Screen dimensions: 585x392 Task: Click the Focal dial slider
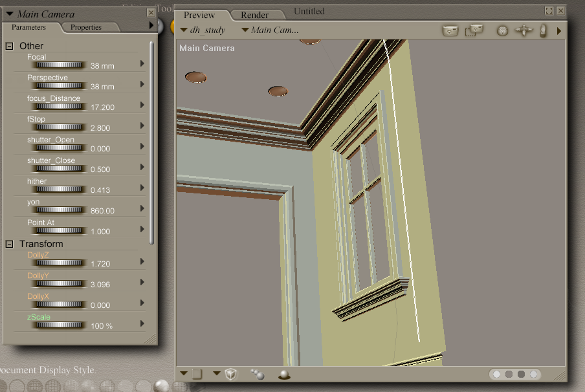pyautogui.click(x=60, y=65)
